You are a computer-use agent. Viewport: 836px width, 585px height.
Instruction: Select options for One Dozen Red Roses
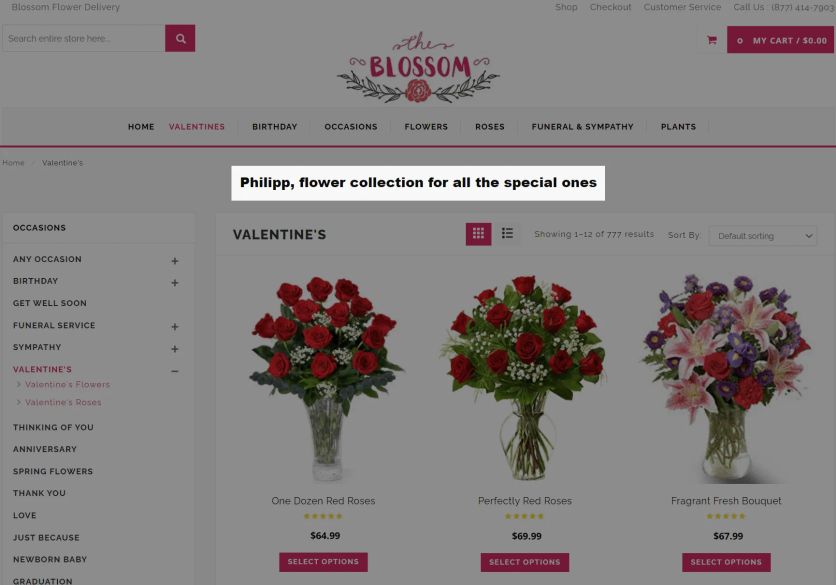point(323,562)
